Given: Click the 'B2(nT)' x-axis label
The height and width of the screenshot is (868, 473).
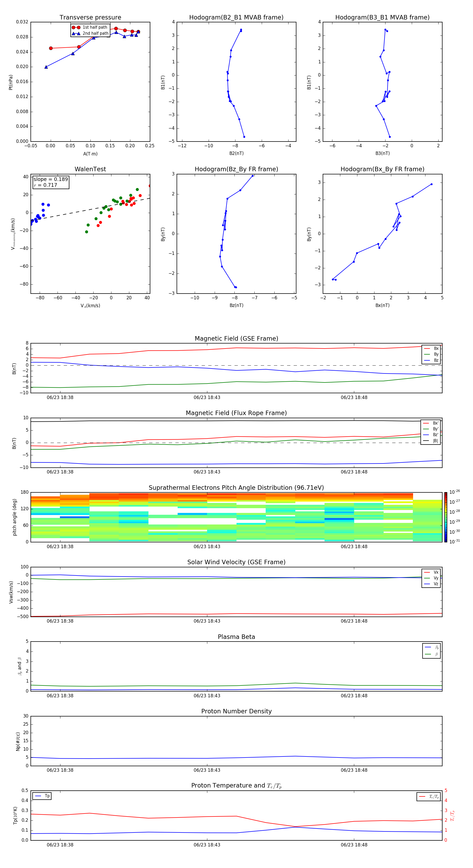Looking at the screenshot, I should 236,153.
